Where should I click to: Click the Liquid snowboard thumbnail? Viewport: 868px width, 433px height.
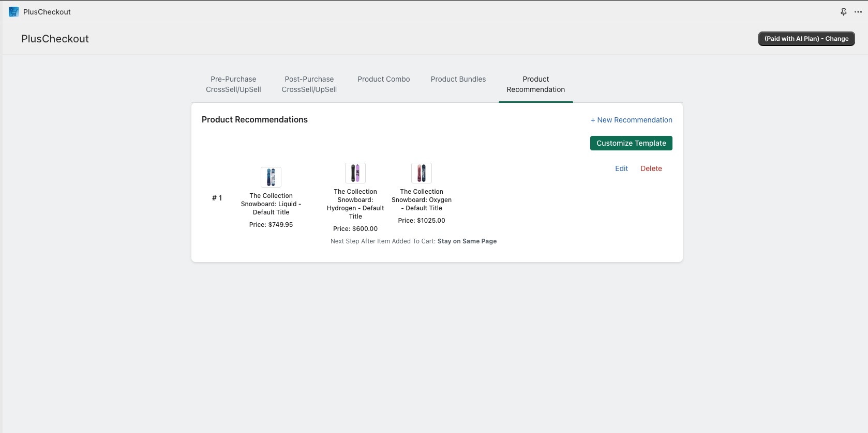[x=271, y=177]
